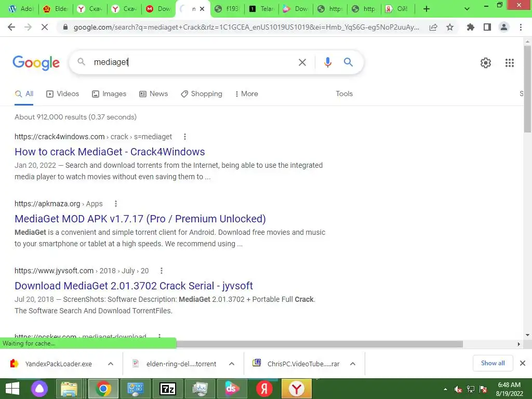Expand elden-ring torrent download options
The image size is (532, 399).
(232, 364)
